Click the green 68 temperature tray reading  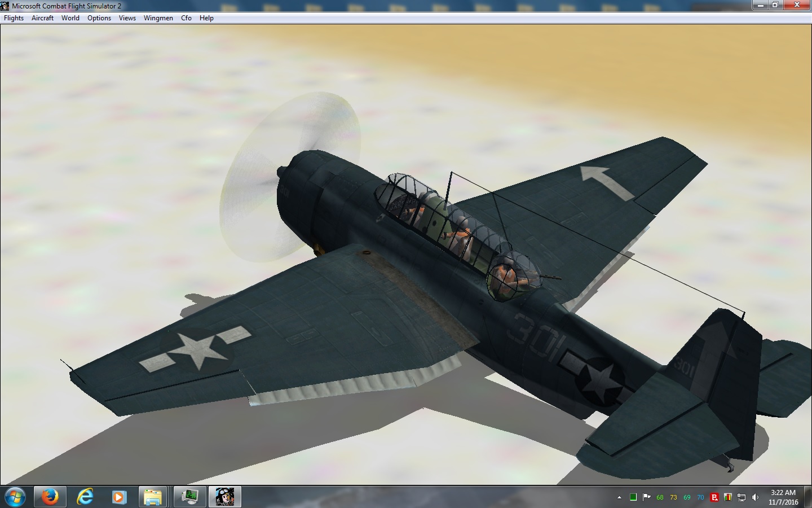(x=660, y=497)
